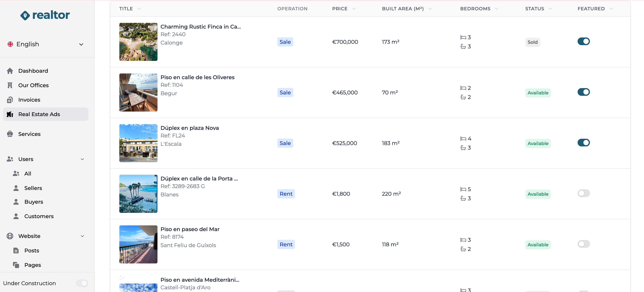
Task: Expand the Website section
Action: pos(83,236)
